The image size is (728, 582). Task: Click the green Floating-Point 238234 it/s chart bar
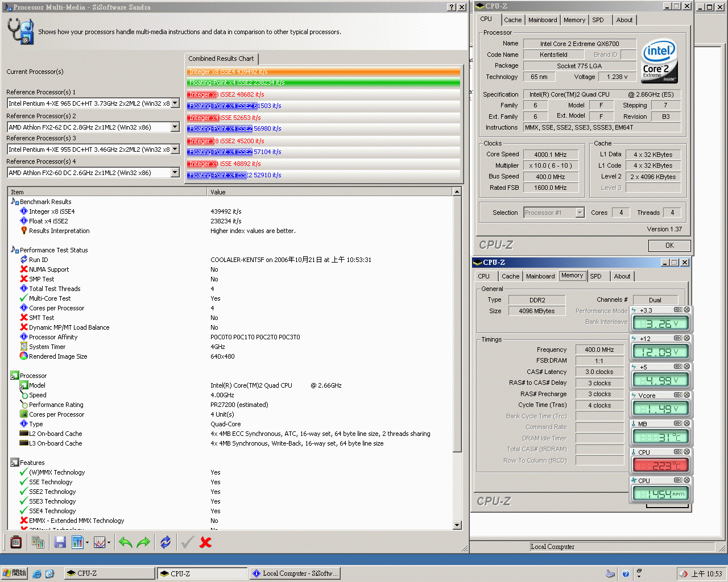click(x=324, y=82)
